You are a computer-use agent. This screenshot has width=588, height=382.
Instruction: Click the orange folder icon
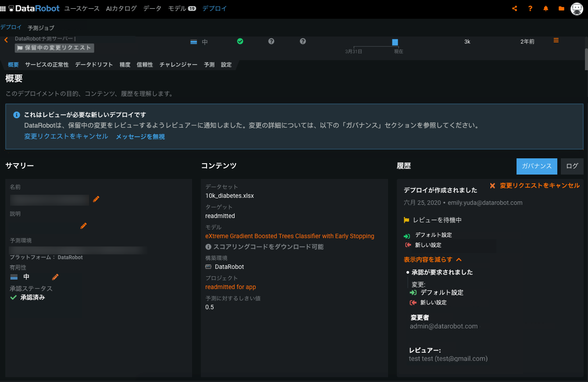point(561,8)
